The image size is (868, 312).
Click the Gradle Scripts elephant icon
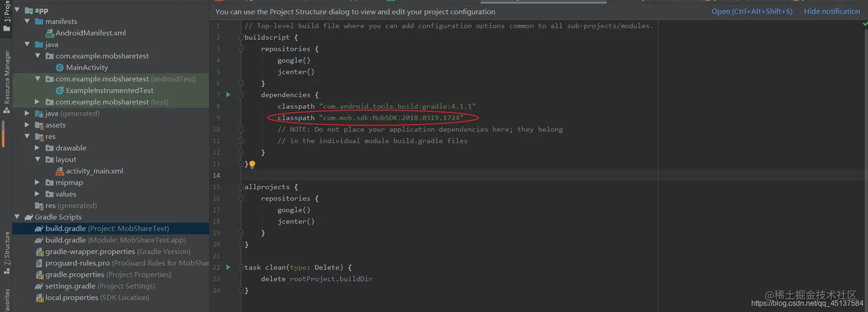28,217
